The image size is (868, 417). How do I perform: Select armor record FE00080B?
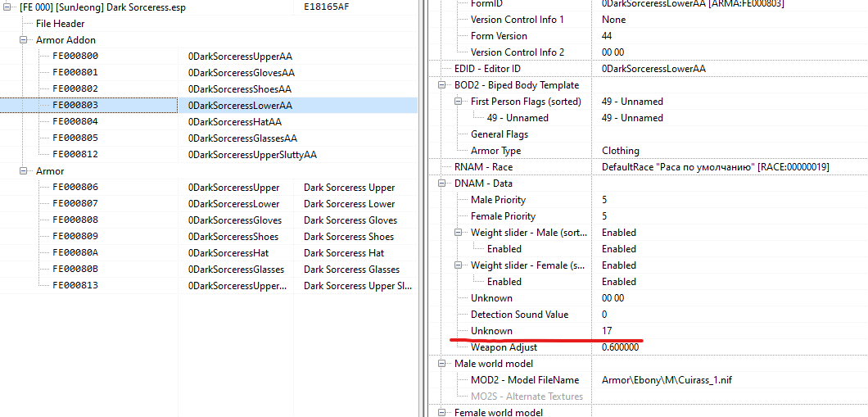click(x=75, y=270)
